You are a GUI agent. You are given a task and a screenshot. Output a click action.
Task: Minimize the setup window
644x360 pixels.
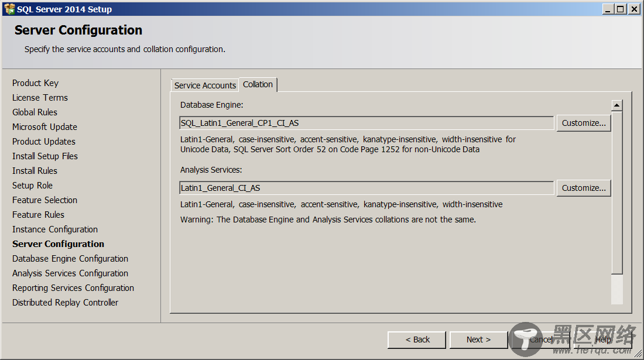608,9
